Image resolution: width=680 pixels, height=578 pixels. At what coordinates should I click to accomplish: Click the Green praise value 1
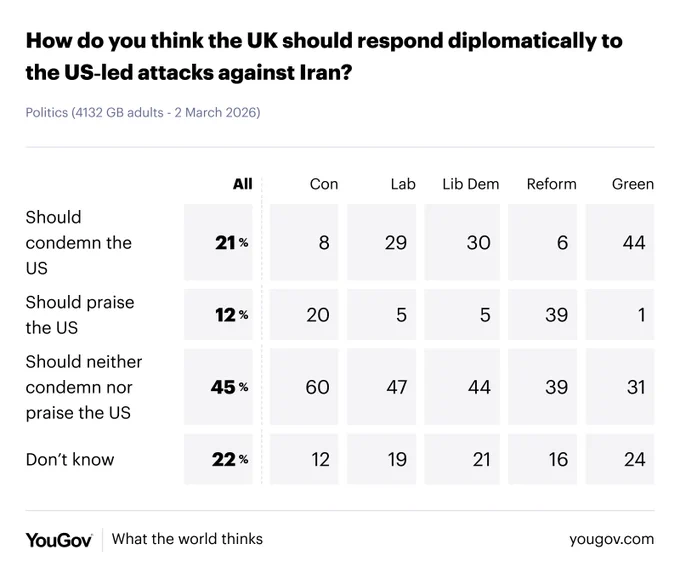click(x=620, y=315)
